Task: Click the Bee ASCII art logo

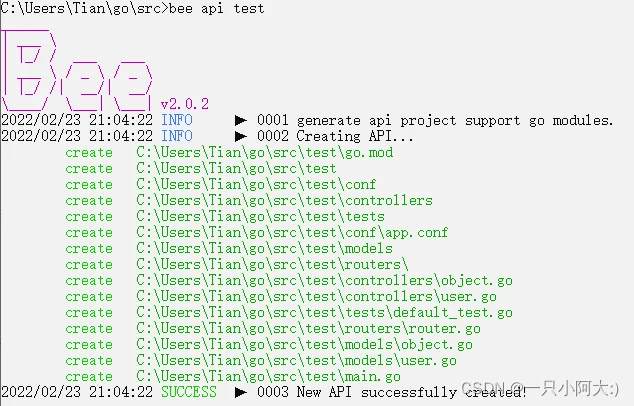Action: (77, 70)
